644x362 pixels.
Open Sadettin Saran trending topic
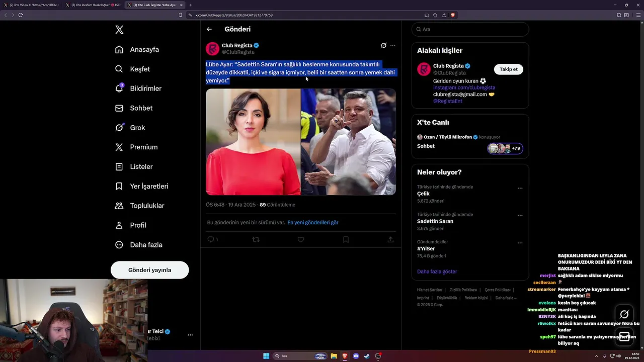[x=435, y=221]
